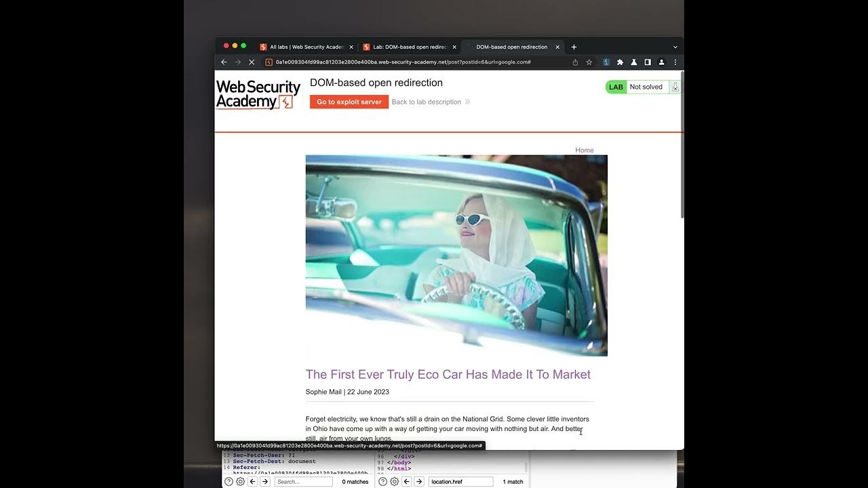Viewport: 868px width, 488px height.
Task: Open a new tab with the plus button
Action: [574, 47]
